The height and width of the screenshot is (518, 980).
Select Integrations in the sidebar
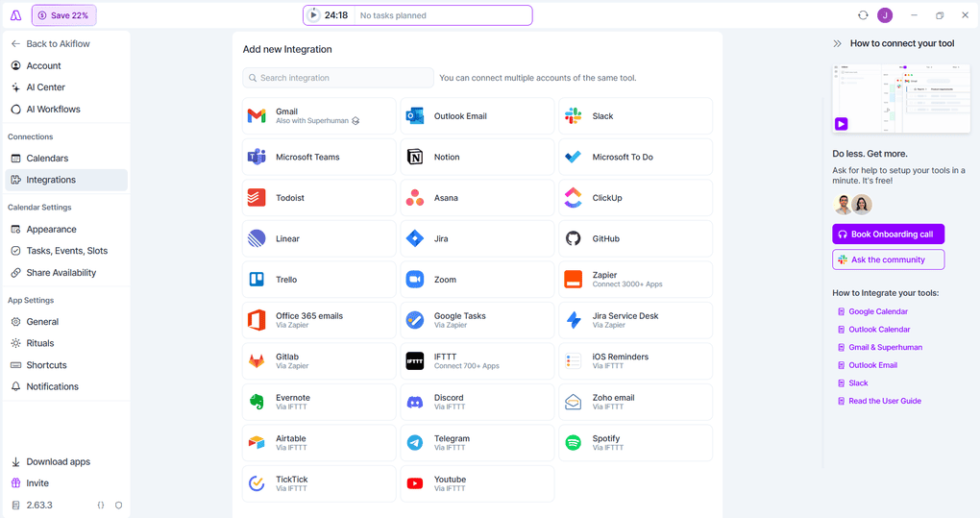pyautogui.click(x=66, y=180)
